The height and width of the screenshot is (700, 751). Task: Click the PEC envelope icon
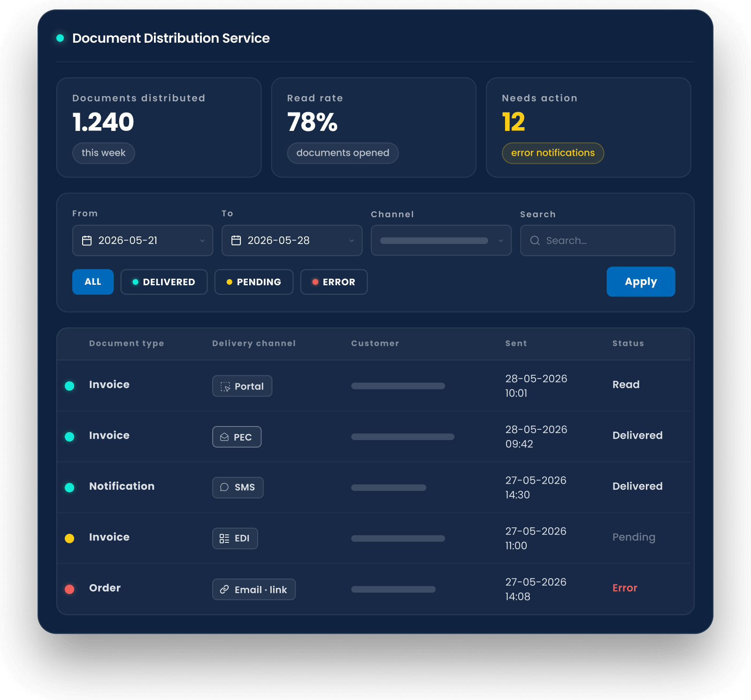pos(224,437)
